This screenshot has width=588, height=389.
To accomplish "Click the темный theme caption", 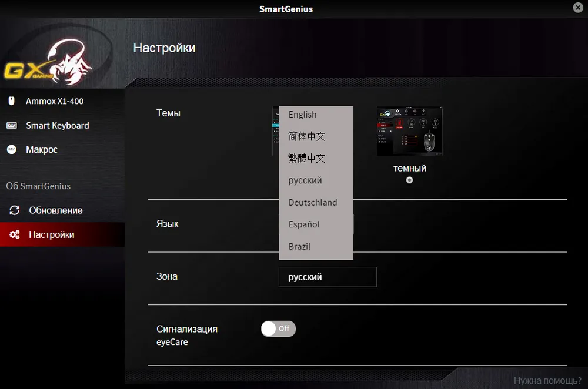I will 409,168.
